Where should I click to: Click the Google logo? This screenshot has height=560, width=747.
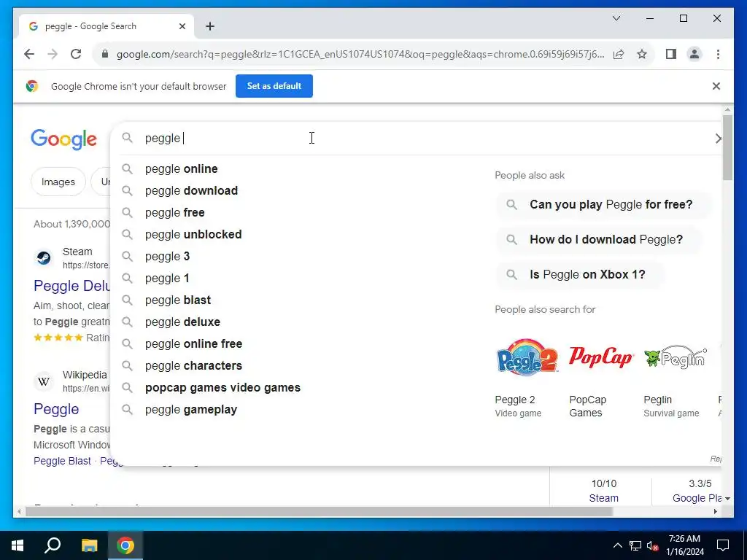pos(64,139)
